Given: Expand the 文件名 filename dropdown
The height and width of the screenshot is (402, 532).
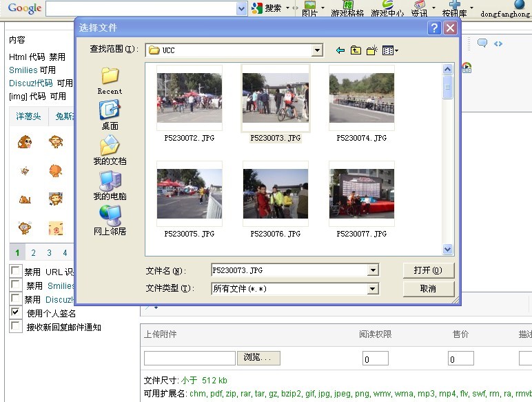Looking at the screenshot, I should 374,270.
